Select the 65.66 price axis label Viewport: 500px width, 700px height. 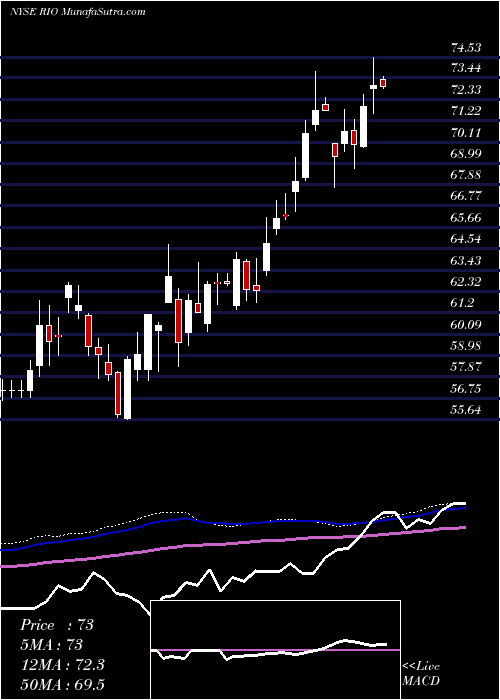click(467, 217)
